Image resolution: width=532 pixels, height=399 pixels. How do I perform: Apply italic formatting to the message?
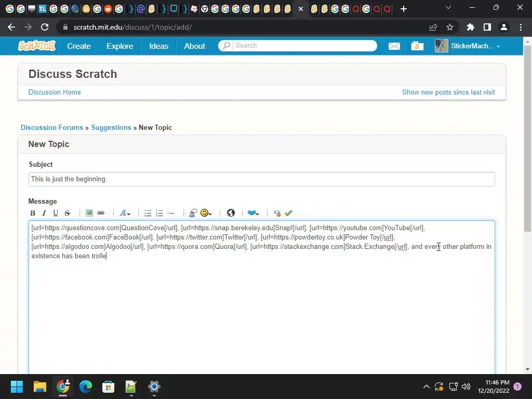click(44, 213)
